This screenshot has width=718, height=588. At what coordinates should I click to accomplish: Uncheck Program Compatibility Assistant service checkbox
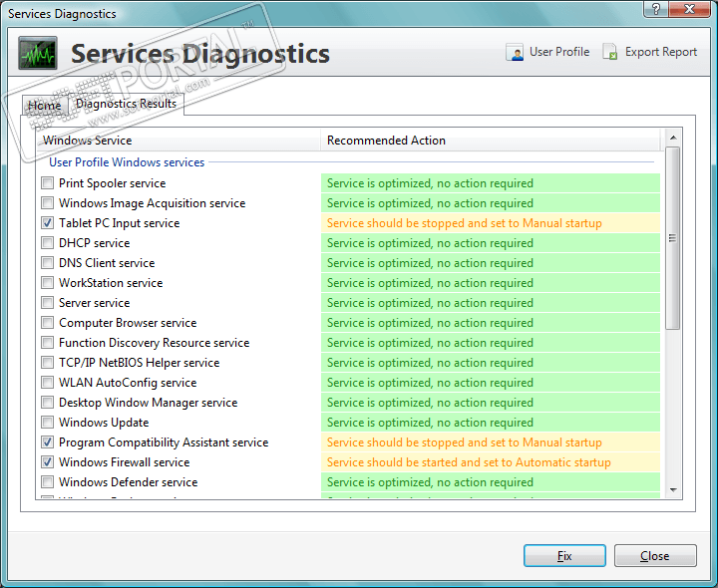click(x=48, y=442)
